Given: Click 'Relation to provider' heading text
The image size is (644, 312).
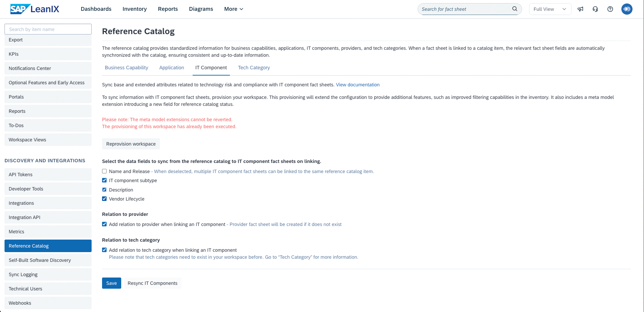Looking at the screenshot, I should pyautogui.click(x=125, y=214).
